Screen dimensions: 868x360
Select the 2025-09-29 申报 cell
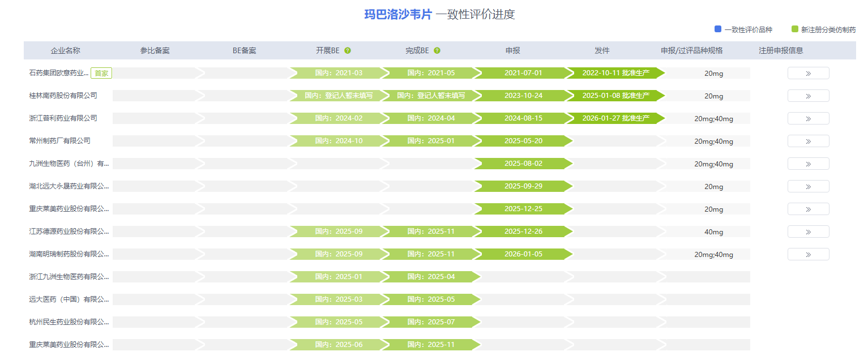pos(523,186)
